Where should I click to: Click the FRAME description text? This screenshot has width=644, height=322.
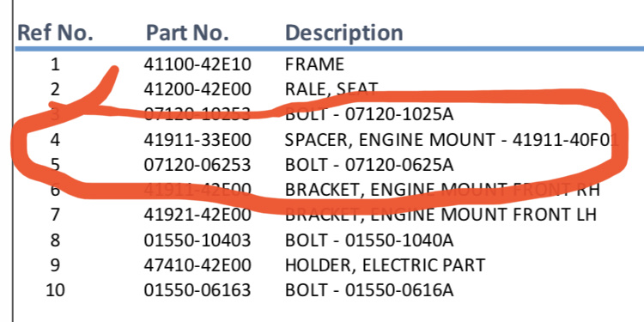(314, 64)
